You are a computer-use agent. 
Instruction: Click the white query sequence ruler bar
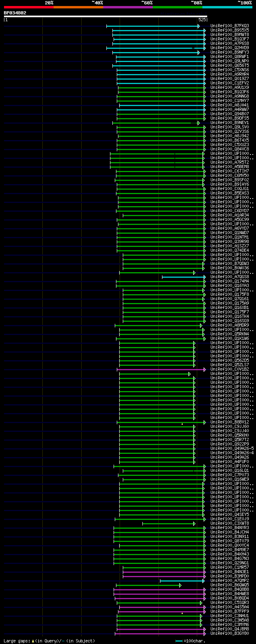(106, 16)
